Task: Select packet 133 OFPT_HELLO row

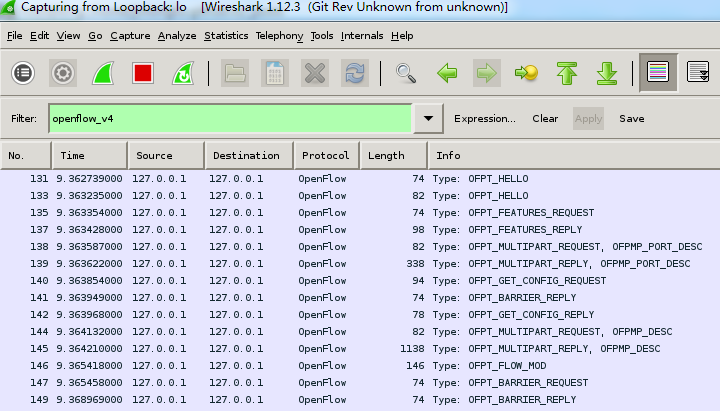Action: (x=360, y=196)
